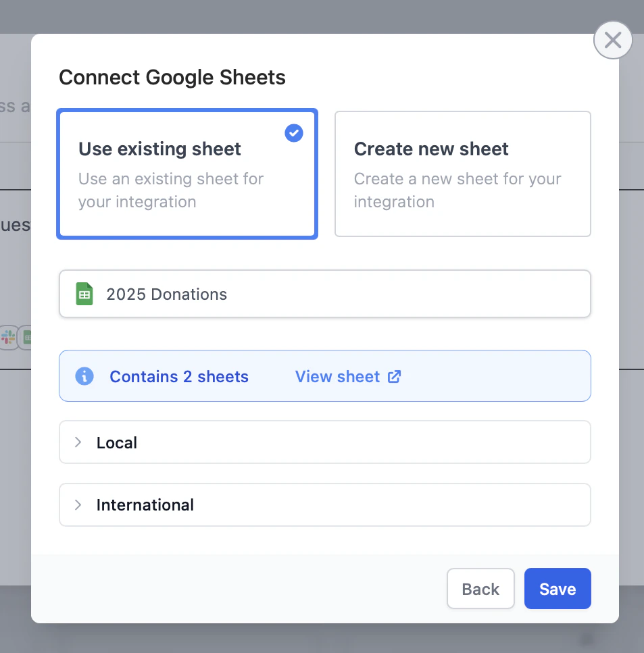Open the 2025 Donations sheet selector

click(x=325, y=294)
